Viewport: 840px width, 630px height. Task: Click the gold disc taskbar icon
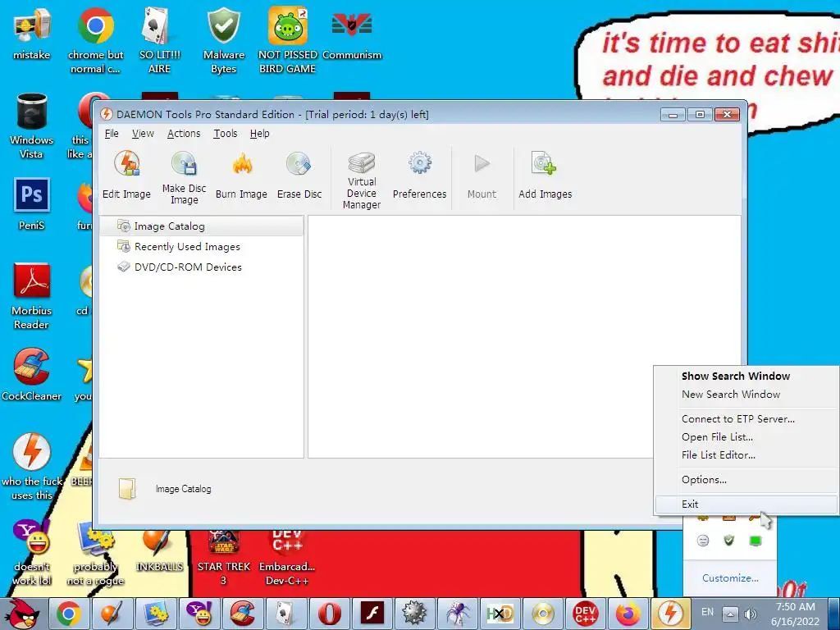pos(543,614)
